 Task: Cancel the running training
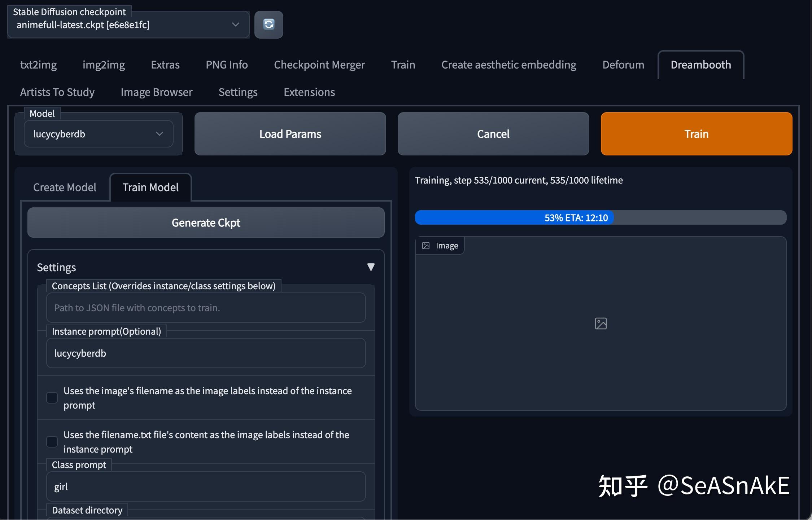coord(493,134)
